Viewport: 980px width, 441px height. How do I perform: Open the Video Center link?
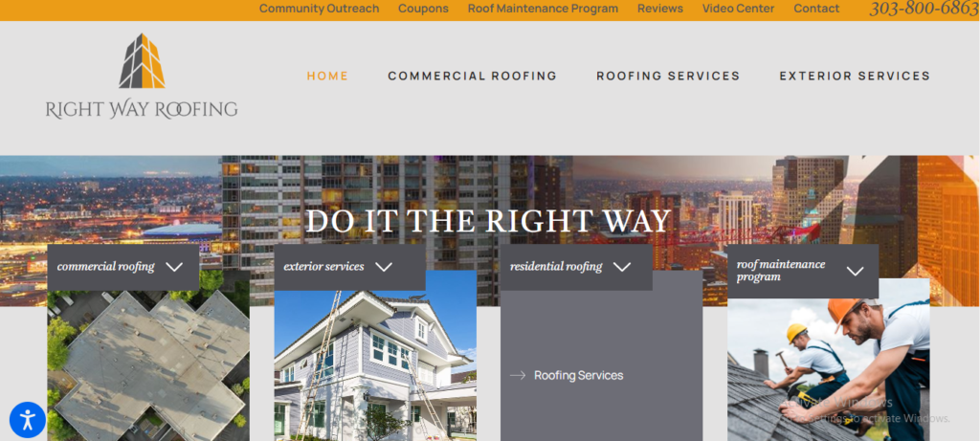pyautogui.click(x=738, y=9)
